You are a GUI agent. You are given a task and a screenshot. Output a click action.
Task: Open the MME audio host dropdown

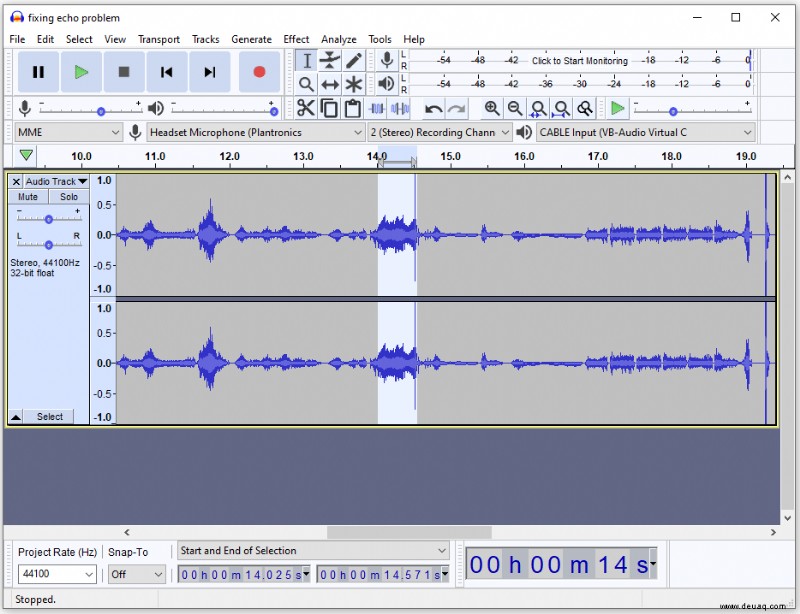click(68, 133)
